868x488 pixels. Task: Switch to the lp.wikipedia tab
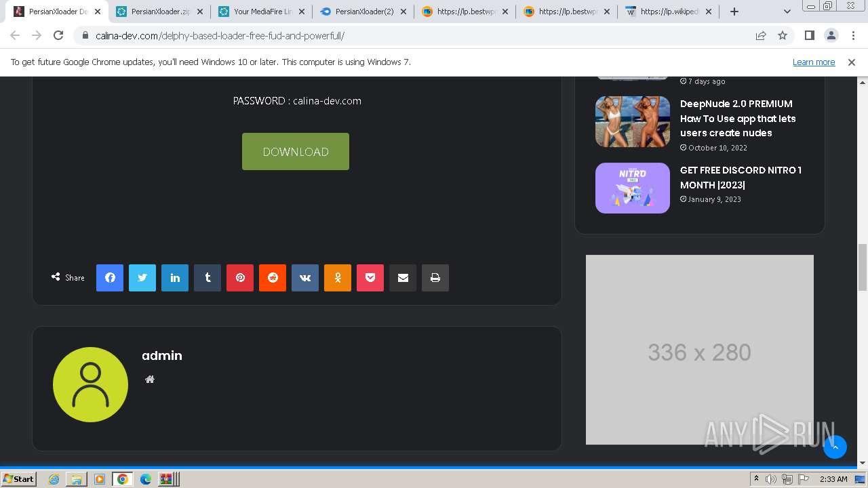pos(668,12)
